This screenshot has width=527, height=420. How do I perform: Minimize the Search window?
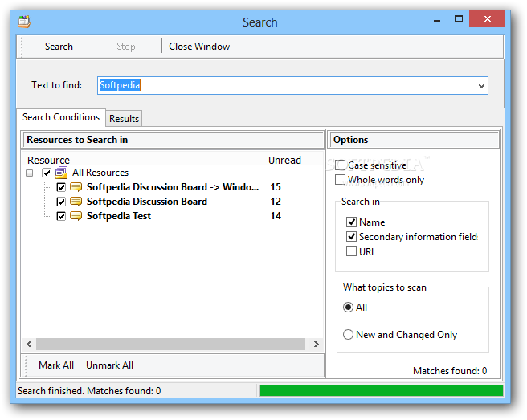437,19
